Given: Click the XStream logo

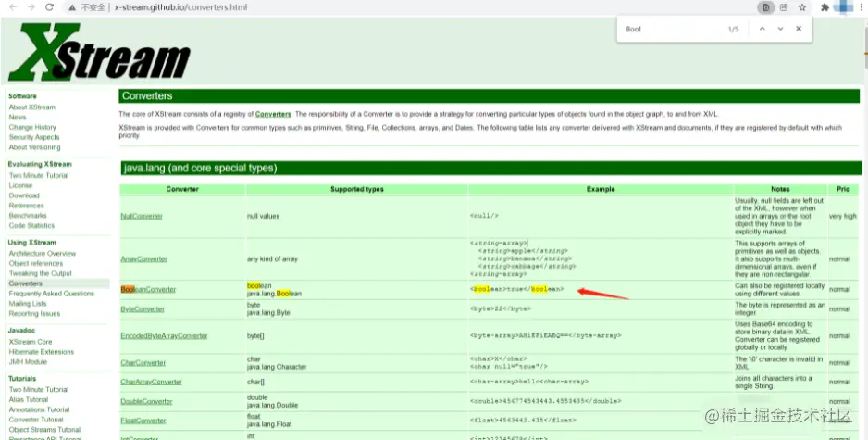Looking at the screenshot, I should point(100,53).
